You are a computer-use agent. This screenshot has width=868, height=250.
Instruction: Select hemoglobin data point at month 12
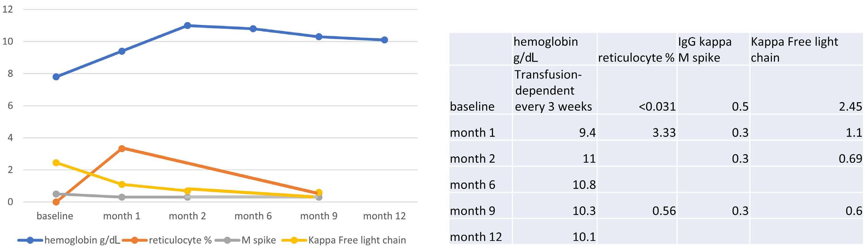tap(384, 40)
